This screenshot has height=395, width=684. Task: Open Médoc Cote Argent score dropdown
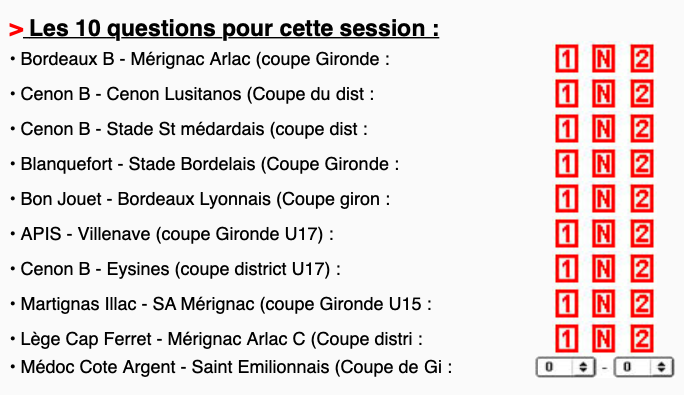click(565, 367)
